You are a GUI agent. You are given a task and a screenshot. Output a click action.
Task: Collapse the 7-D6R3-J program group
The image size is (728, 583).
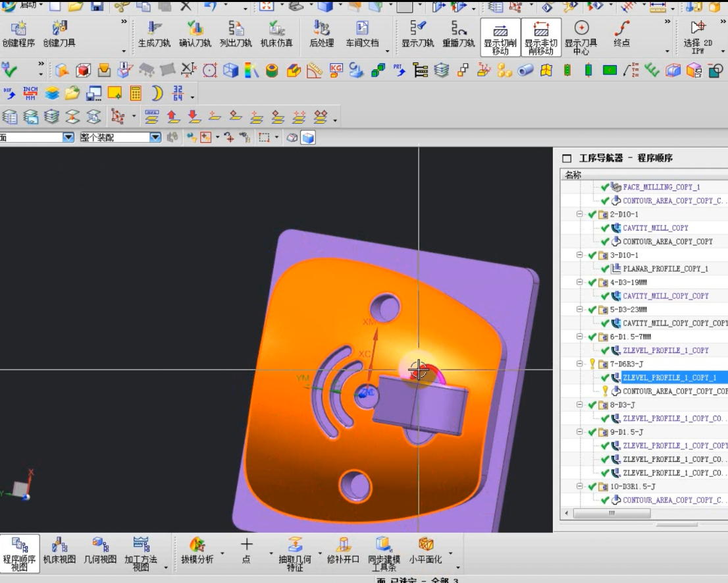580,364
